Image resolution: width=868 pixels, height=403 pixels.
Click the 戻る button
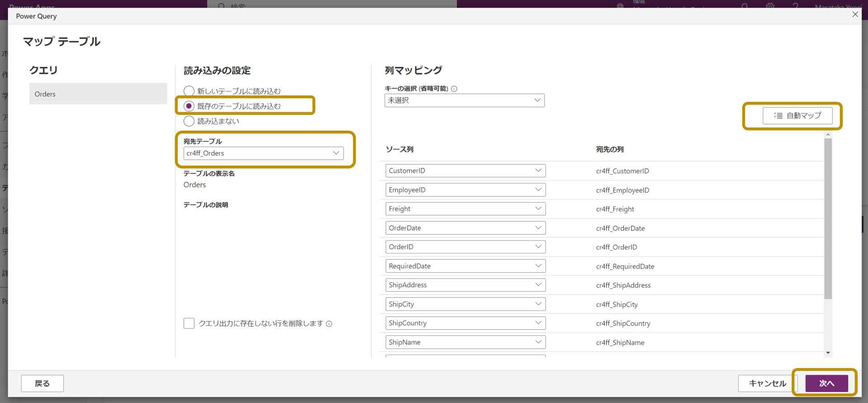coord(42,383)
